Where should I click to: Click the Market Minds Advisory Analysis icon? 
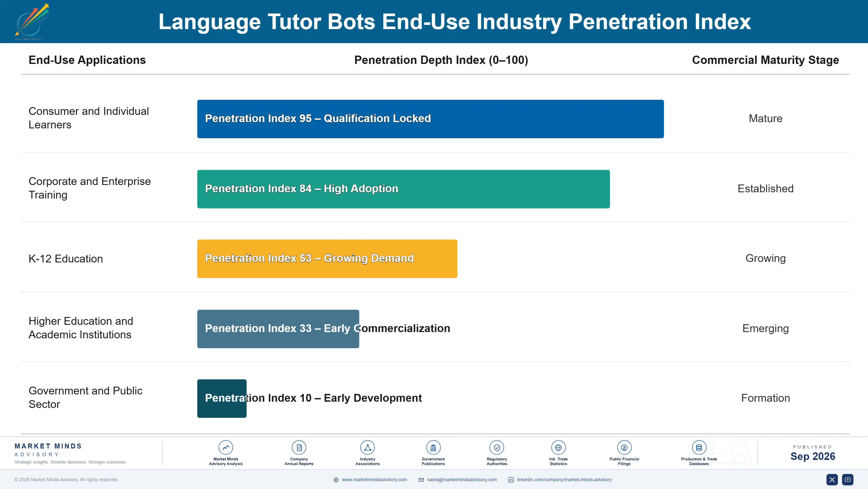coord(226,447)
